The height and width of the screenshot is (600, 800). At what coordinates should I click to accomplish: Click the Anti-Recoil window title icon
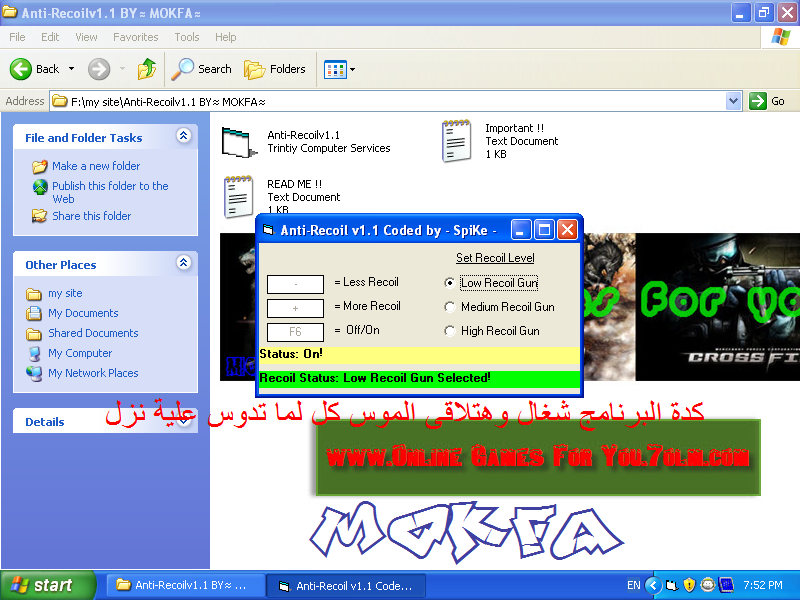tap(268, 230)
